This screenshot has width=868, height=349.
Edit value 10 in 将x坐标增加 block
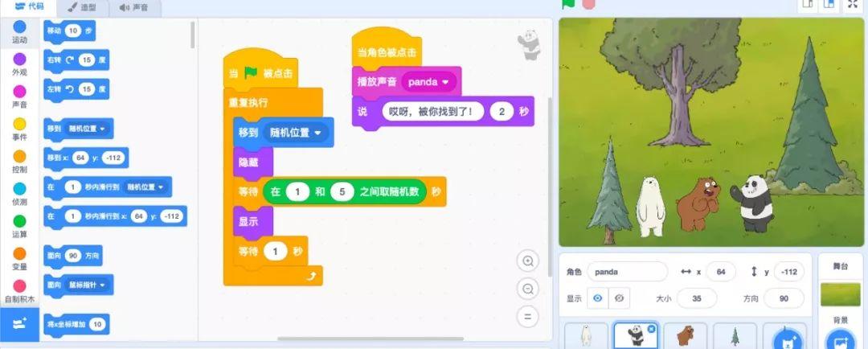(x=97, y=324)
